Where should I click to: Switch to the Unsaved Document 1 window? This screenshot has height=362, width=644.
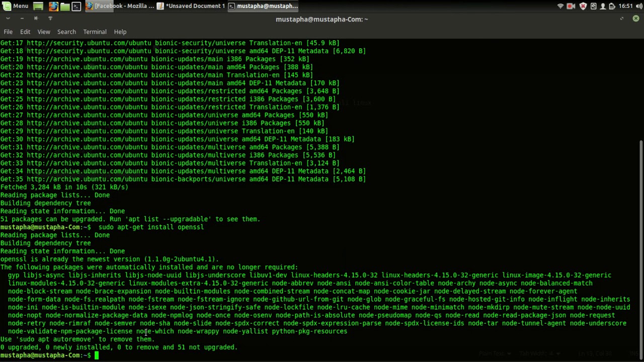coord(191,6)
